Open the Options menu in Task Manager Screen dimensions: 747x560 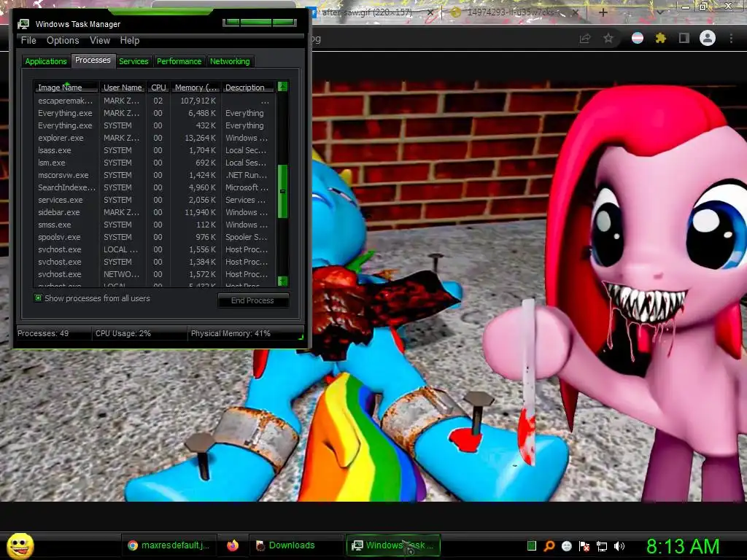click(x=63, y=41)
